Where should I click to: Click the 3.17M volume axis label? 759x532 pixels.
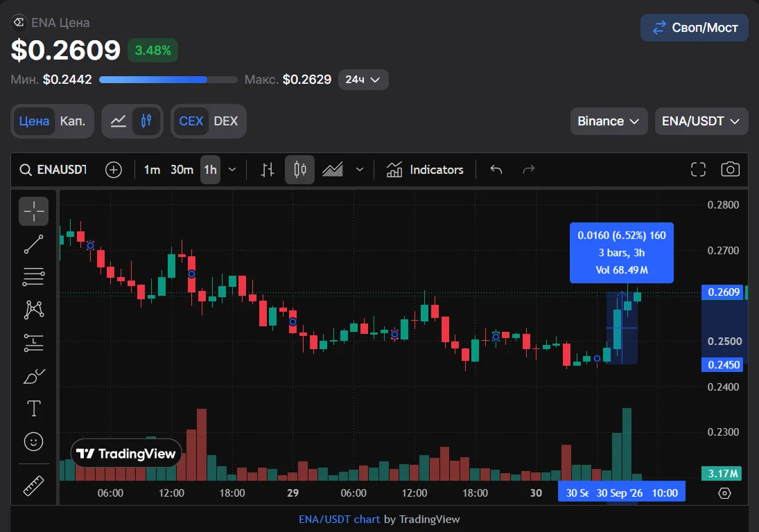pos(722,474)
